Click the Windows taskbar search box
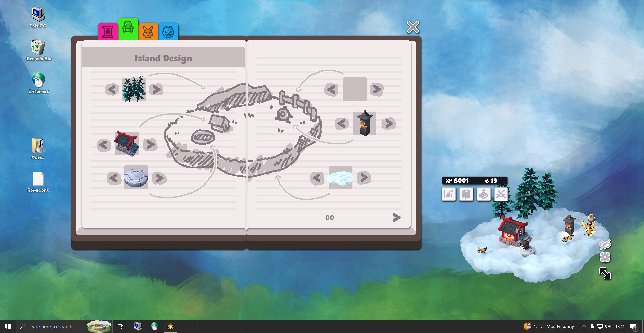 coord(51,326)
